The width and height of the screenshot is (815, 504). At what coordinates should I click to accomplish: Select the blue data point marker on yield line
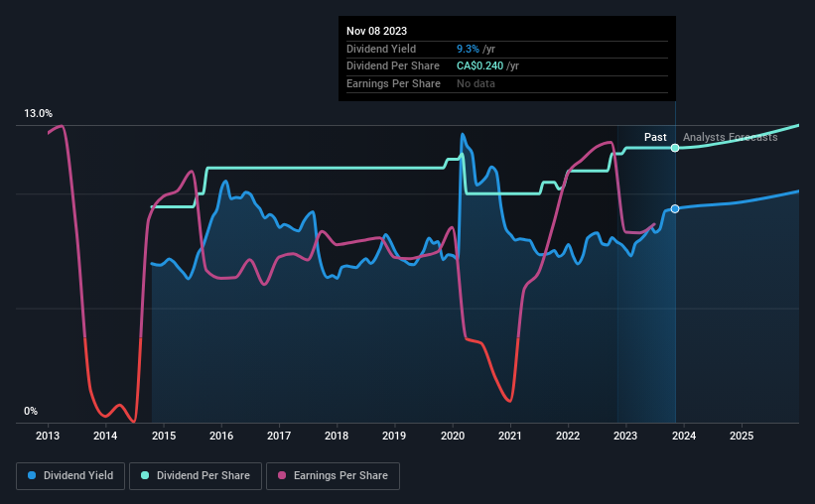[x=675, y=209]
